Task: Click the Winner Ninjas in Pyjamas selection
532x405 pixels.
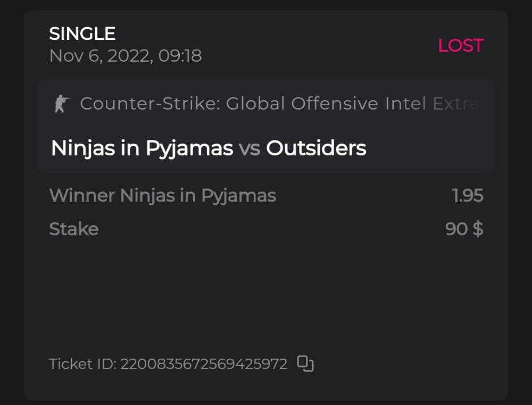Action: [x=162, y=196]
